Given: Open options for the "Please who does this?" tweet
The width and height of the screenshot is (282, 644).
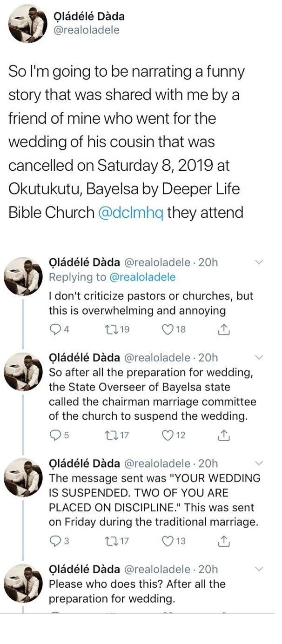Looking at the screenshot, I should [259, 569].
